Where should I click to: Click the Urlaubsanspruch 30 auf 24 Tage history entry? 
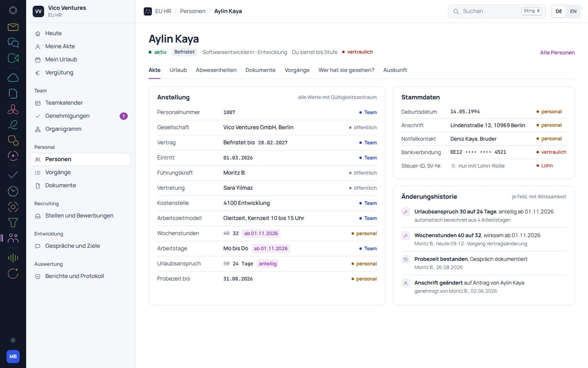pos(484,215)
